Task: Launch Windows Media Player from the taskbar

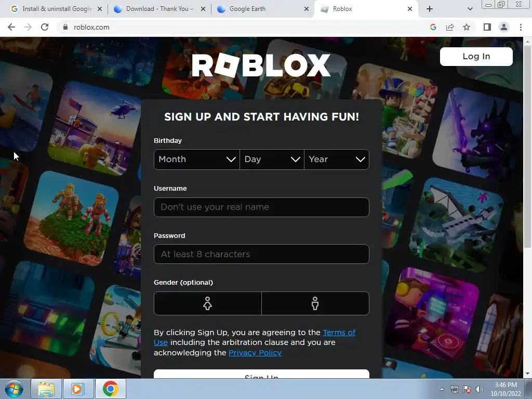Action: (x=78, y=389)
